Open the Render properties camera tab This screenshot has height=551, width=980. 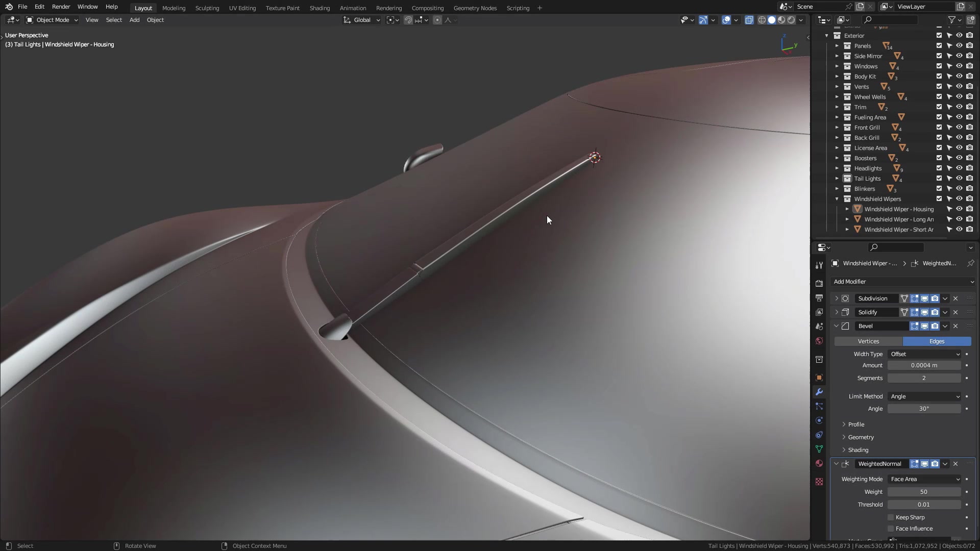tap(819, 284)
